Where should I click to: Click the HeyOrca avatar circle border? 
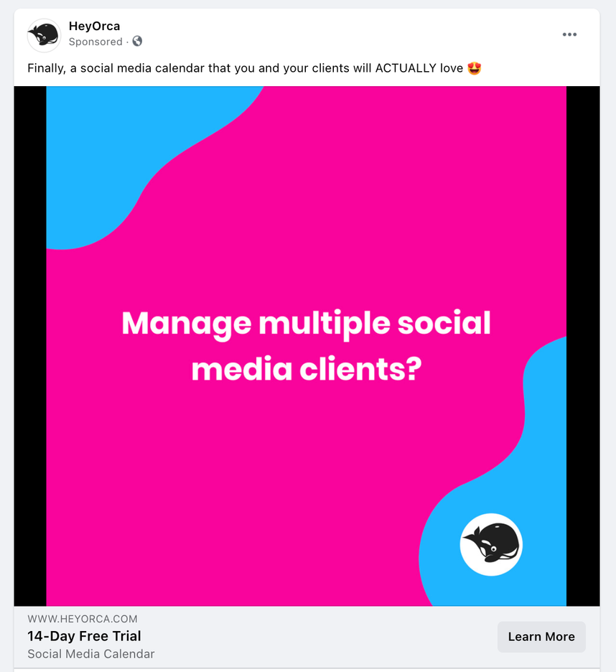(x=44, y=19)
